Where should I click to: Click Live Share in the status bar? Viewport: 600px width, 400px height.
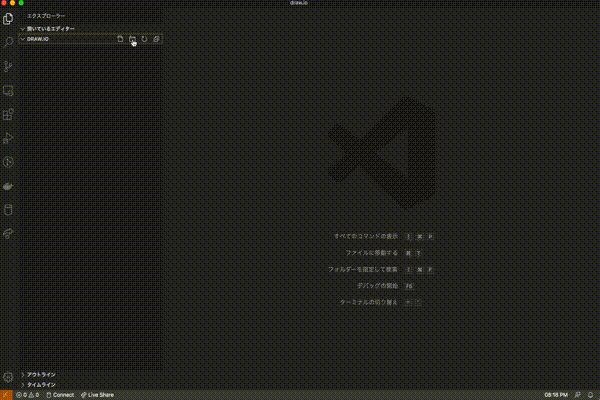[x=97, y=395]
